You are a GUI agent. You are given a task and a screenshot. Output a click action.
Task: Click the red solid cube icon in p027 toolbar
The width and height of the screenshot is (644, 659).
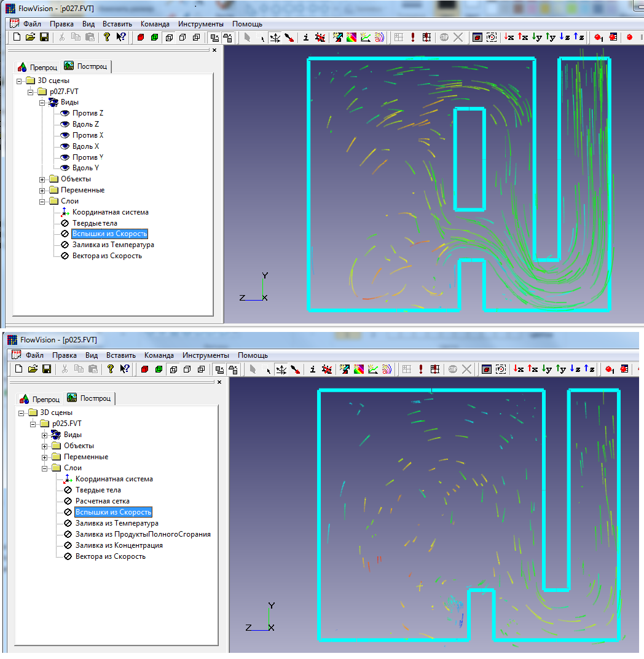coord(141,37)
